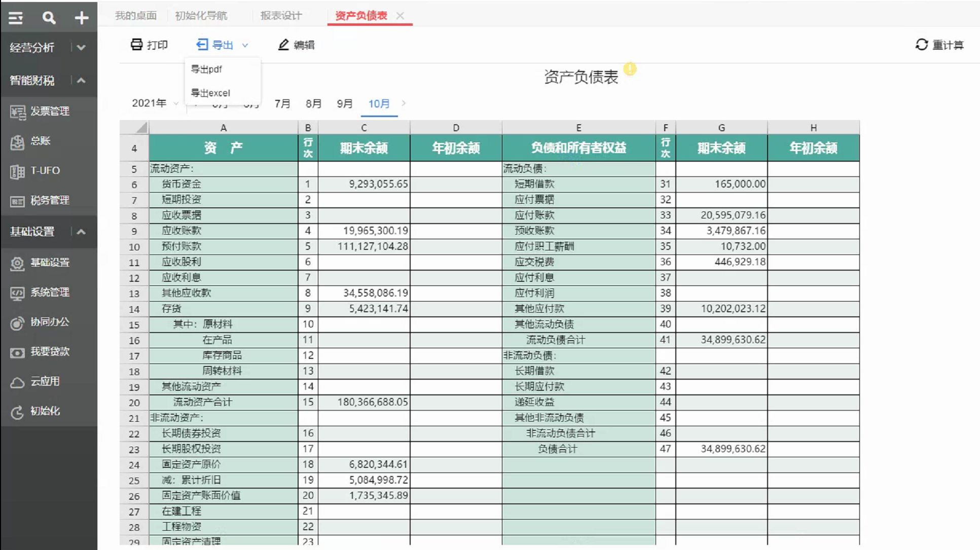Select the 10月 month
The image size is (980, 550).
click(x=379, y=104)
